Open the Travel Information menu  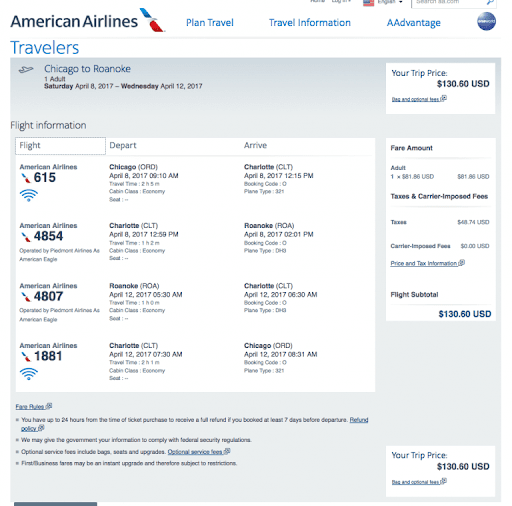(x=310, y=23)
